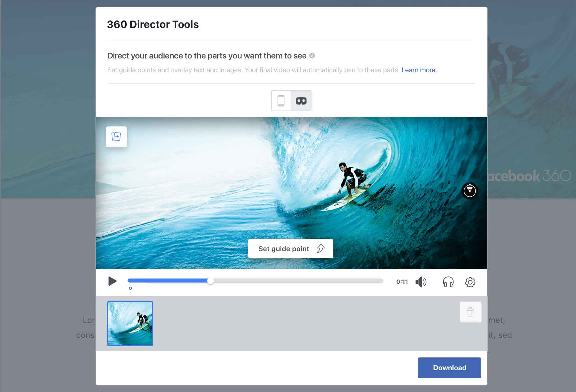
Task: Mute the video volume speaker icon
Action: pos(421,282)
